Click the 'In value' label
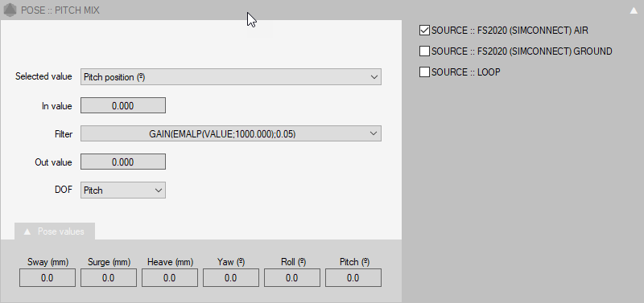The width and height of the screenshot is (644, 303). (x=56, y=106)
